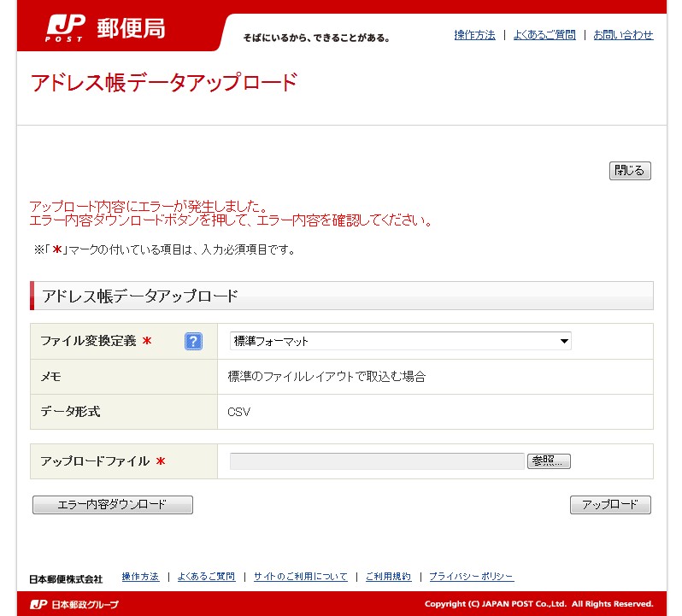682x616 pixels.
Task: Open footer よくあるご質問 link
Action: coord(206,577)
